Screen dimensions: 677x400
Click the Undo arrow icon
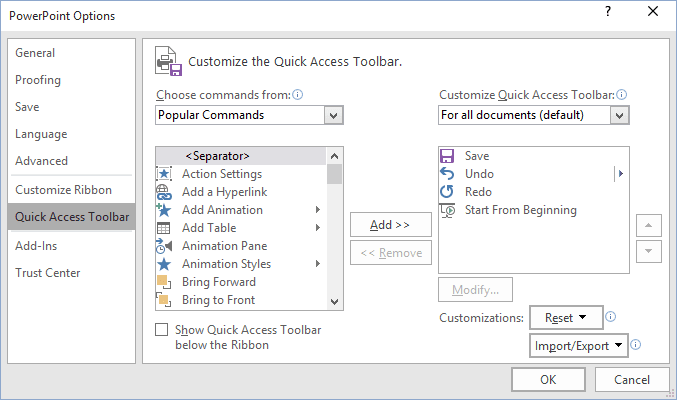click(447, 174)
